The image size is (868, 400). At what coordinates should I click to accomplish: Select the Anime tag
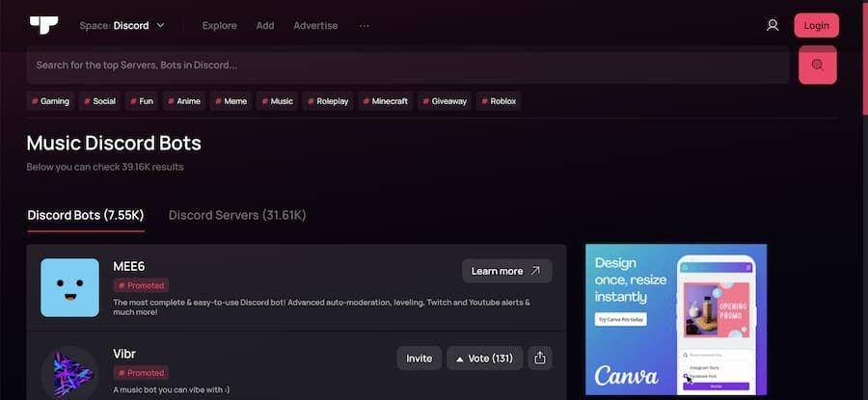184,101
